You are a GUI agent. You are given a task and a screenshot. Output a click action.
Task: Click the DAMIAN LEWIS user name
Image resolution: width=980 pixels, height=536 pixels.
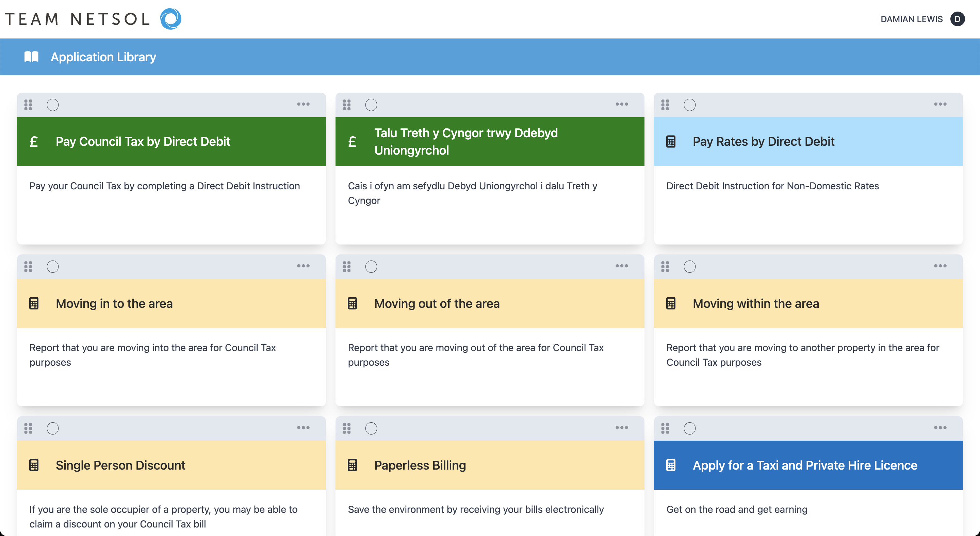(x=912, y=19)
